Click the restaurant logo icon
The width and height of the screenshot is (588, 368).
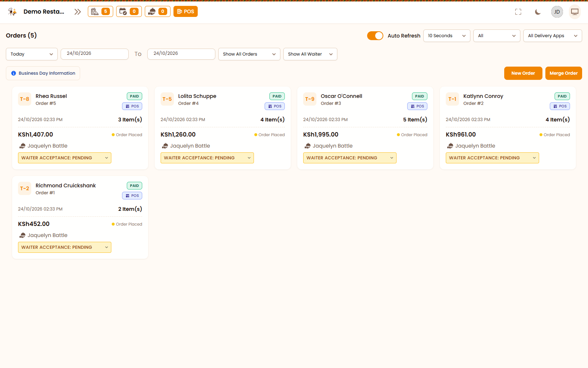[12, 12]
